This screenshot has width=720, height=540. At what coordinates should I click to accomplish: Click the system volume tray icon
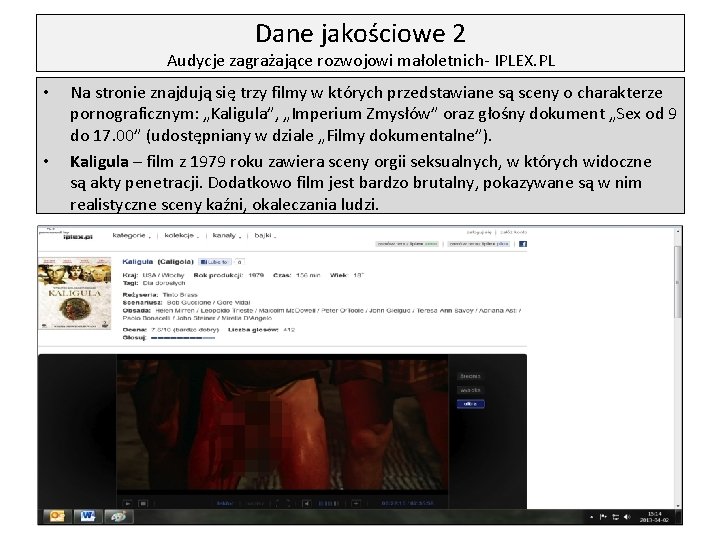click(627, 517)
